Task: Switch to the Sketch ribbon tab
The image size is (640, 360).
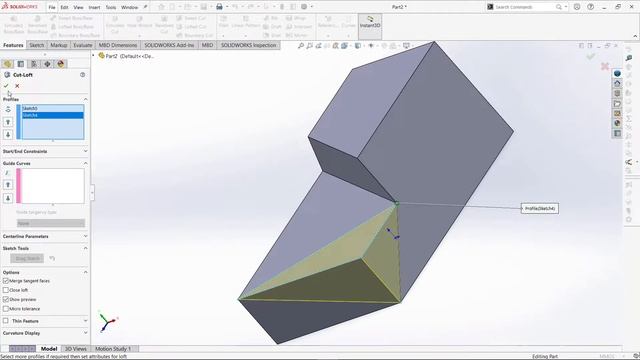Action: (x=36, y=45)
